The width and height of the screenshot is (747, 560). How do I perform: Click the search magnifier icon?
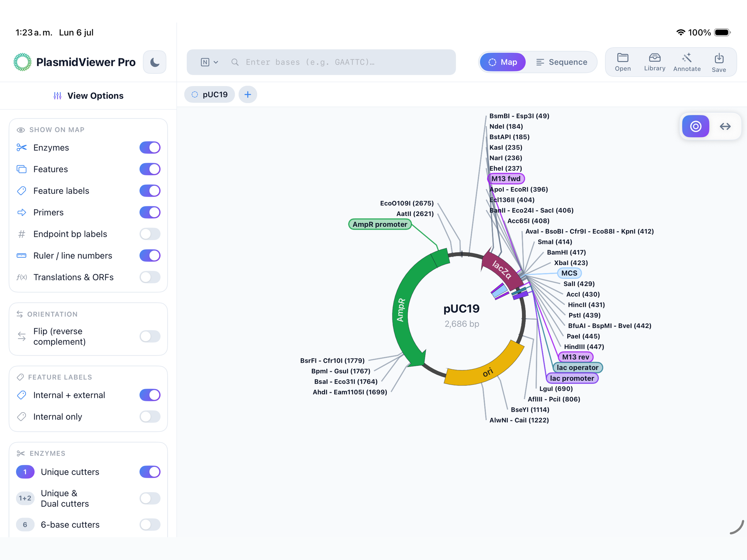pyautogui.click(x=235, y=62)
